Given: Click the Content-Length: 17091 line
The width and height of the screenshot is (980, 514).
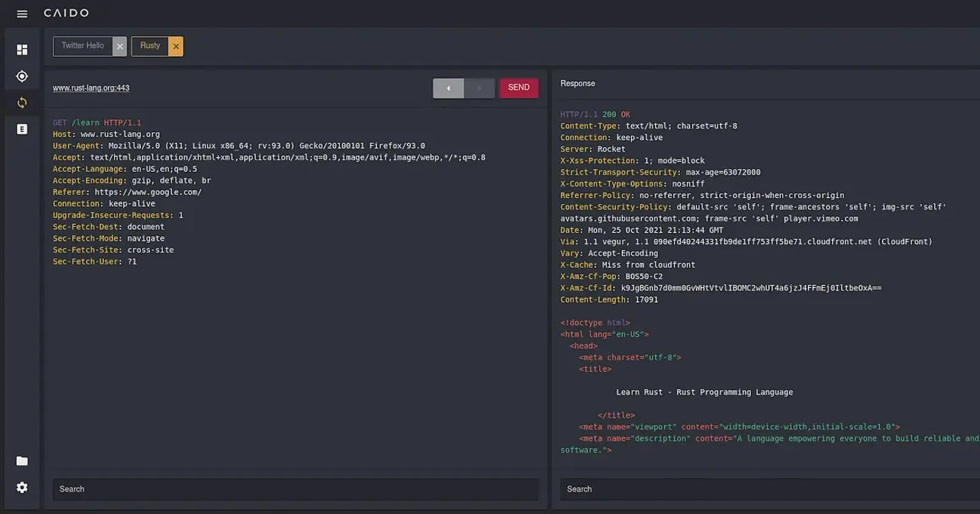Looking at the screenshot, I should (x=609, y=301).
